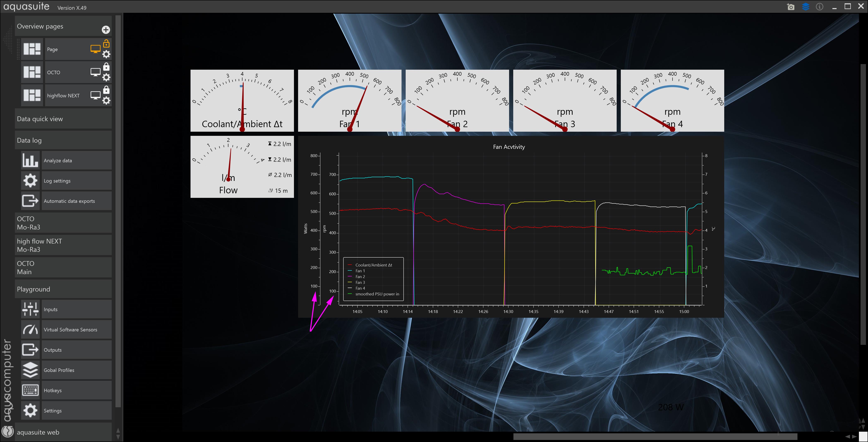Open aquasuite web section

pos(63,432)
